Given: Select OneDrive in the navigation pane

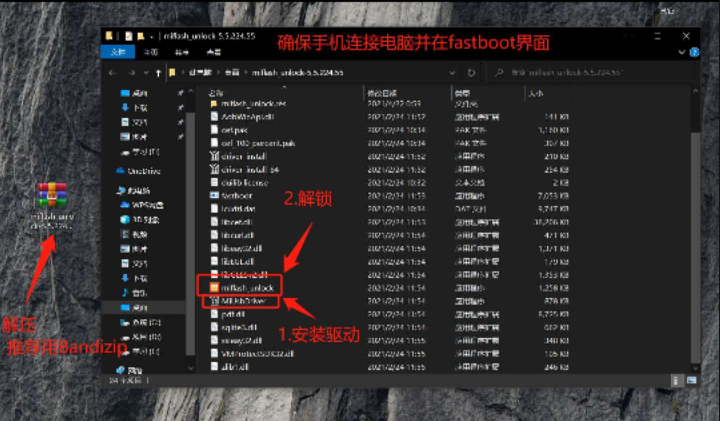Looking at the screenshot, I should (145, 171).
